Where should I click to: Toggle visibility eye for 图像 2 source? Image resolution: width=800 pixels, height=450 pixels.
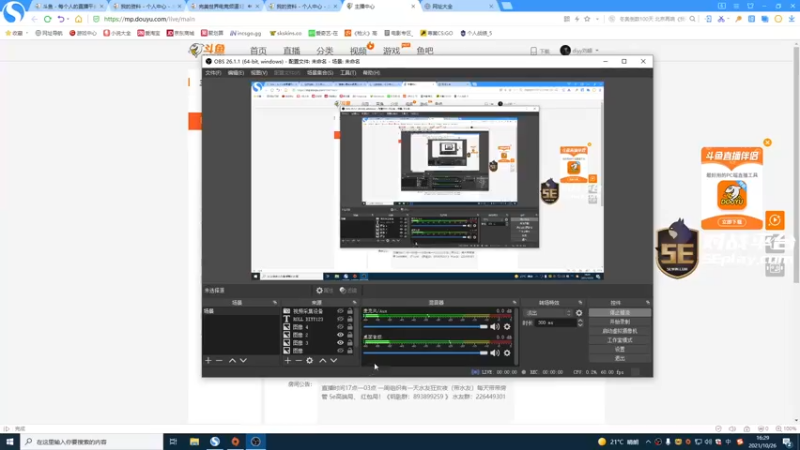(x=340, y=335)
